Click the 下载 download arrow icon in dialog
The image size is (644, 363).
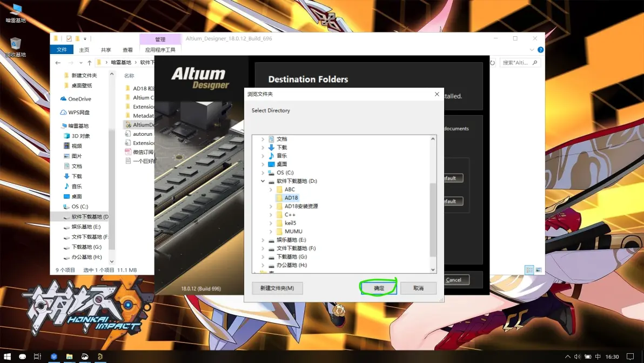pyautogui.click(x=271, y=147)
